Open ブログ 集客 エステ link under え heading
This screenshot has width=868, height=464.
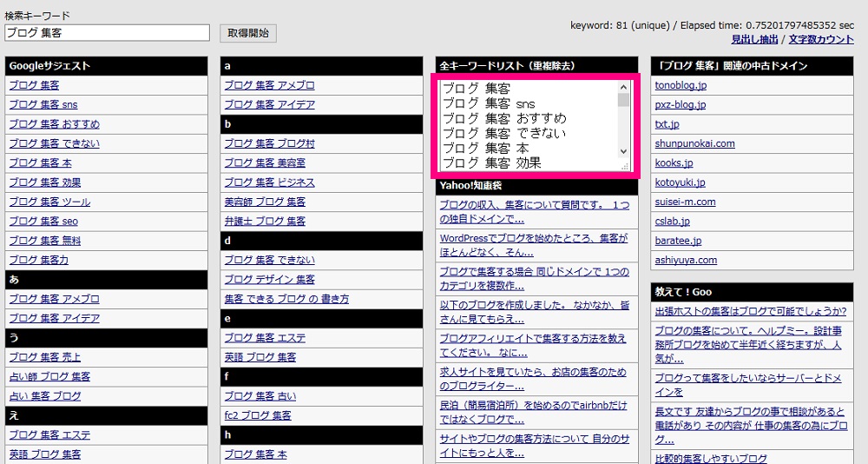pyautogui.click(x=49, y=434)
